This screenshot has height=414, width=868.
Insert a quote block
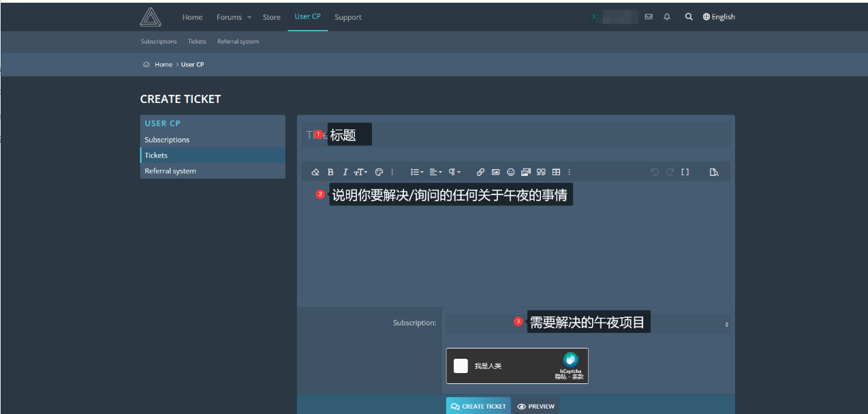541,173
